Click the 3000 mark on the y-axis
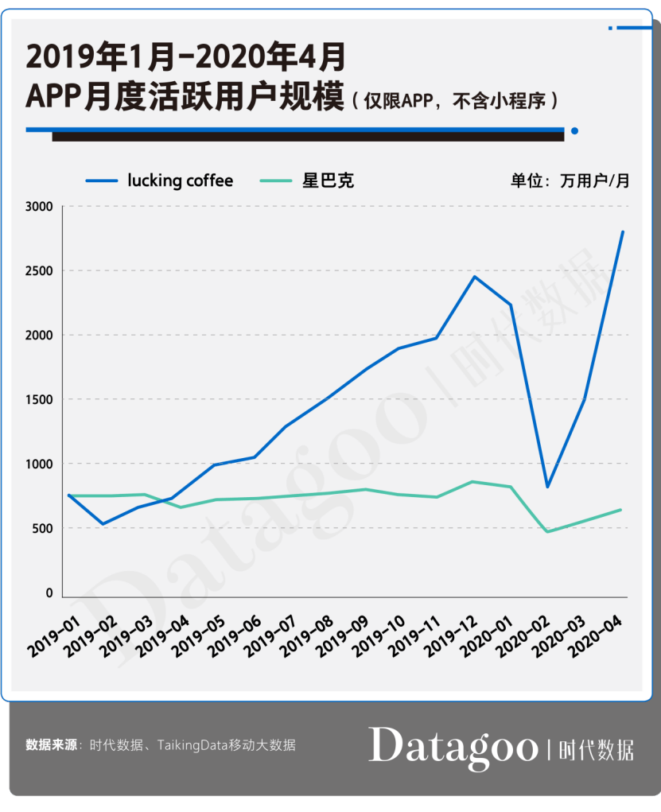Viewport: 661px width, 812px height. [x=39, y=208]
